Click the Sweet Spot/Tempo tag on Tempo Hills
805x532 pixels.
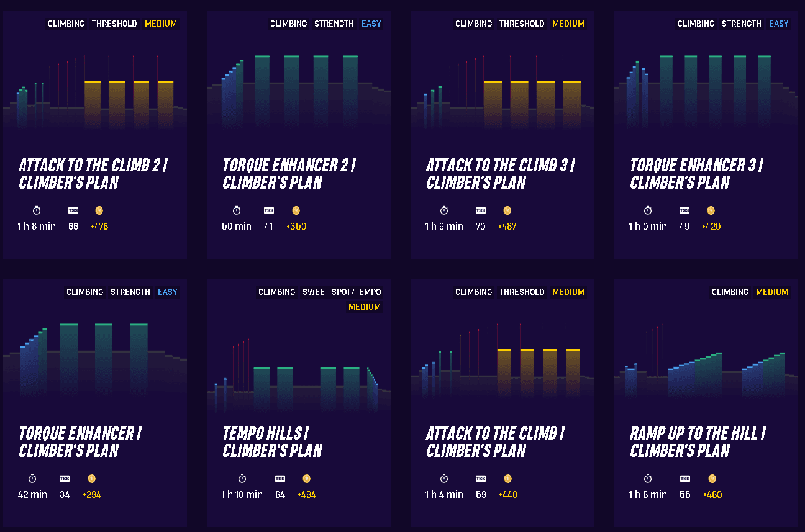342,292
